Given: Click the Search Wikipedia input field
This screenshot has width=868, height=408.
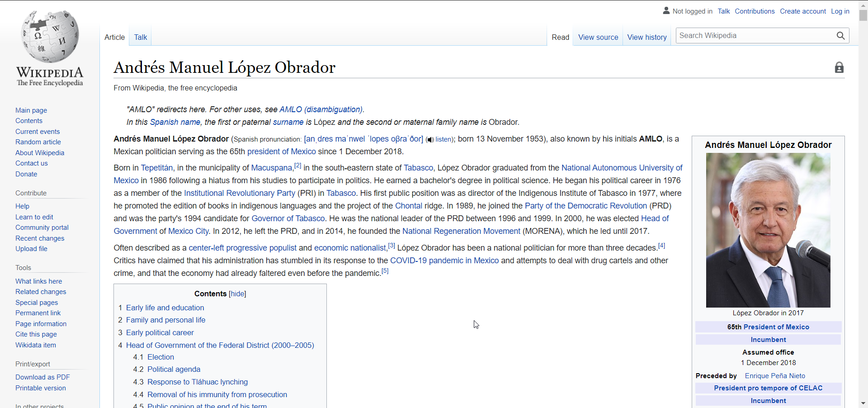Looking at the screenshot, I should pos(755,36).
